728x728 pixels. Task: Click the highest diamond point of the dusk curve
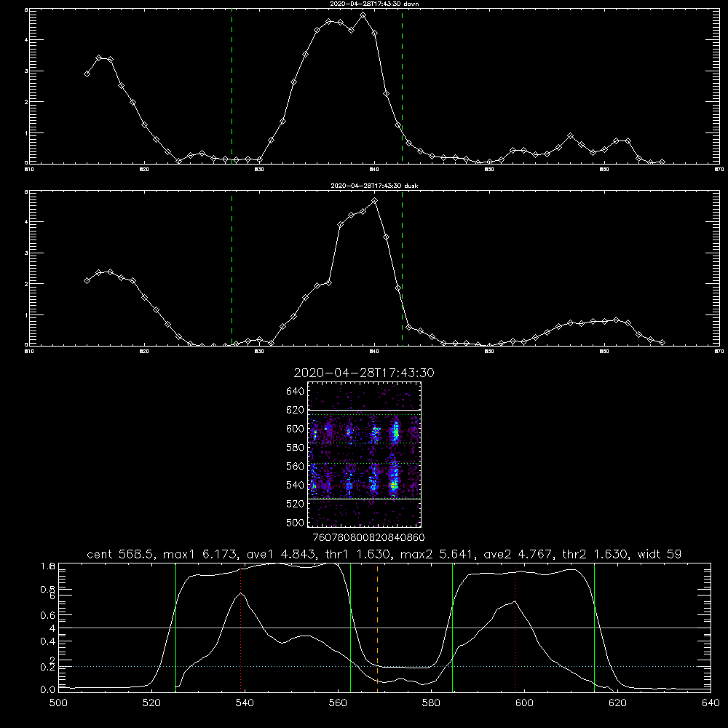[x=375, y=201]
